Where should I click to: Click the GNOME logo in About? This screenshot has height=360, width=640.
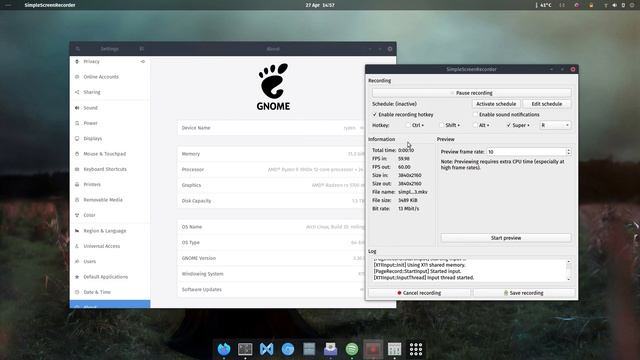273,87
